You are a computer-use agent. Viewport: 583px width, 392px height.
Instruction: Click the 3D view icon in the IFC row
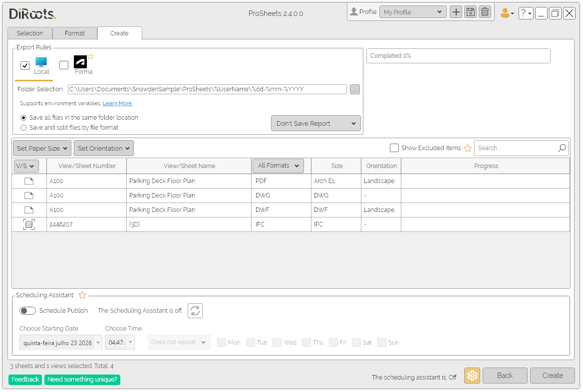(x=29, y=224)
